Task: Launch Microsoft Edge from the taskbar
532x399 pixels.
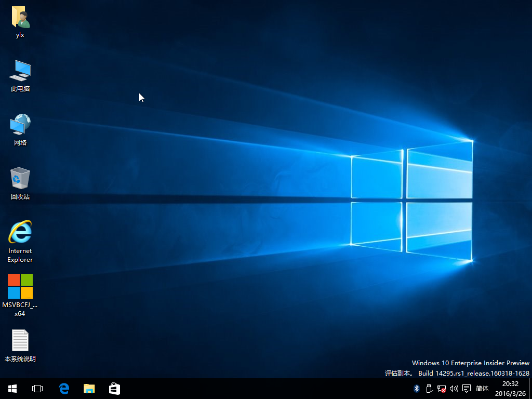Action: (x=64, y=389)
